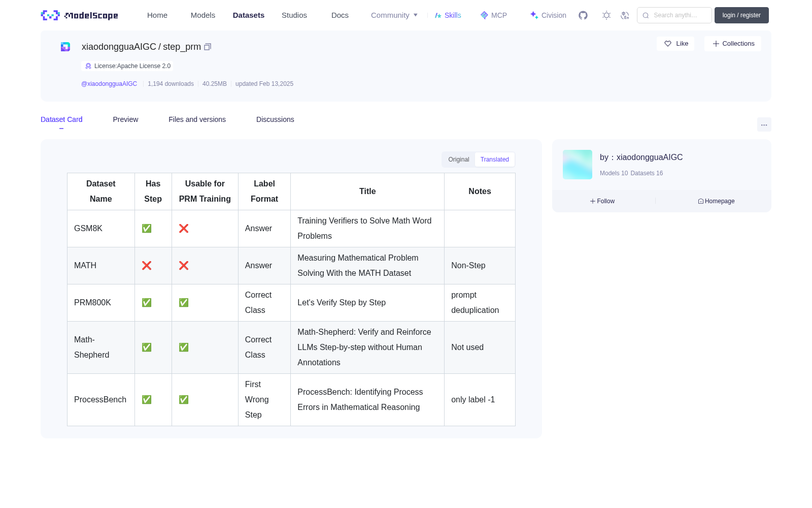
Task: Click the dataset avatar icon beside the title
Action: pyautogui.click(x=65, y=47)
